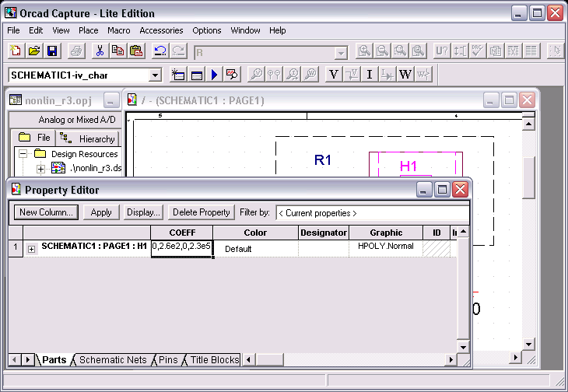This screenshot has height=392, width=568.
Task: Toggle bias current display I button
Action: [x=370, y=75]
